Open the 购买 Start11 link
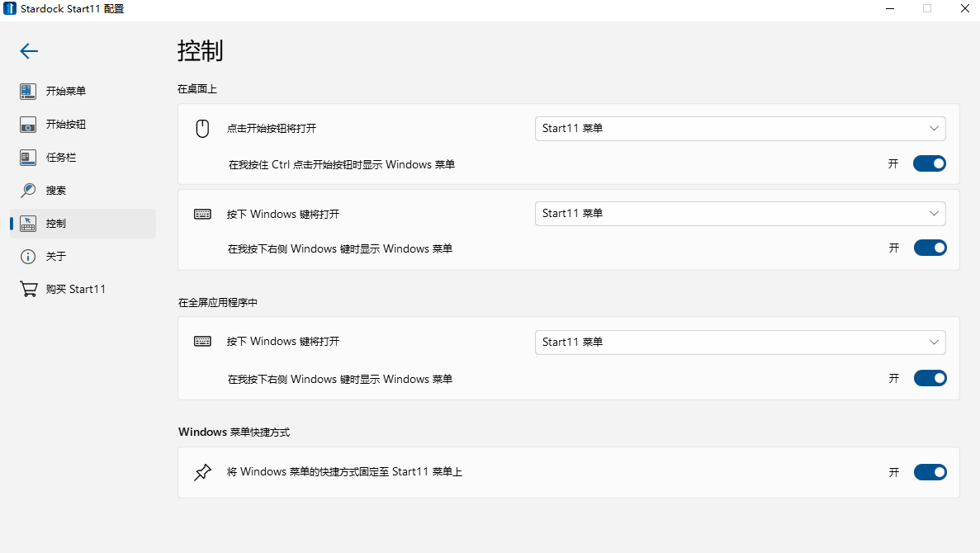The width and height of the screenshot is (980, 553). (x=76, y=290)
